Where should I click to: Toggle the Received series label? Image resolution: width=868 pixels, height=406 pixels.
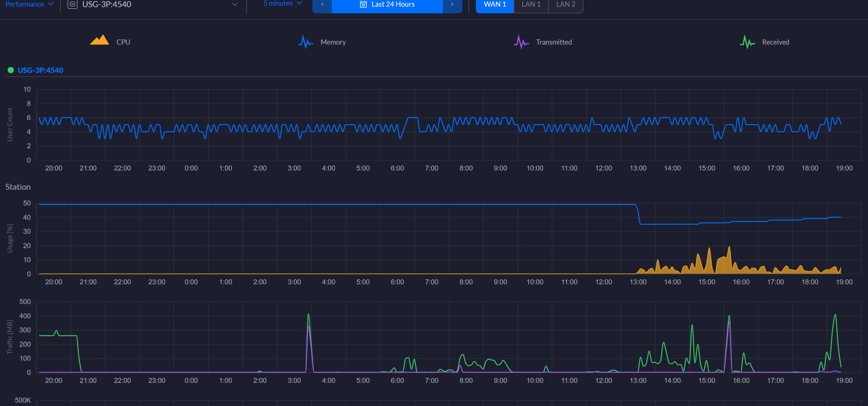775,42
